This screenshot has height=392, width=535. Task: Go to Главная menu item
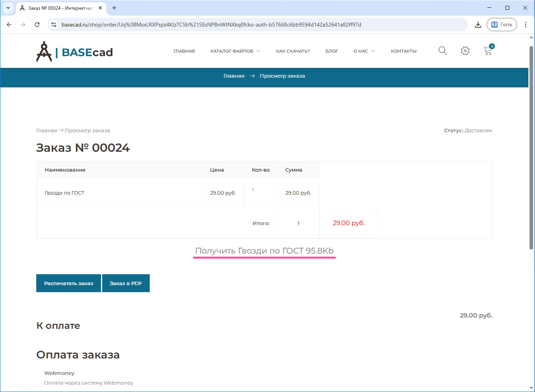184,51
